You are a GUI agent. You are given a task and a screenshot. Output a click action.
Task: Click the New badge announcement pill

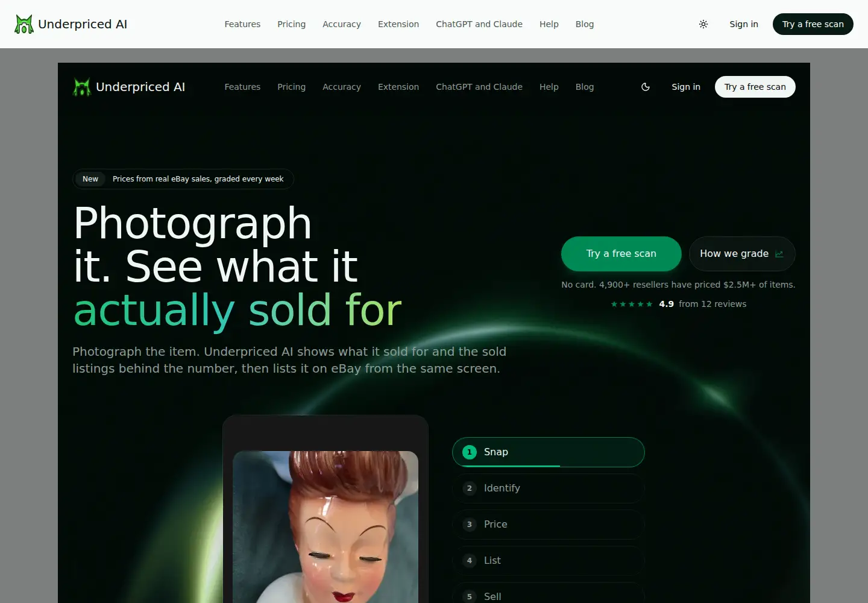pyautogui.click(x=183, y=179)
